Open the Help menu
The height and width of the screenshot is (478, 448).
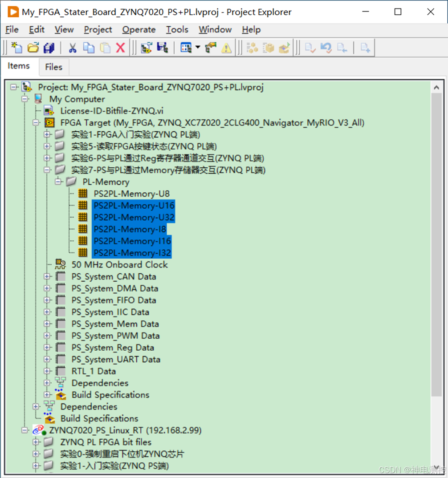pos(251,29)
